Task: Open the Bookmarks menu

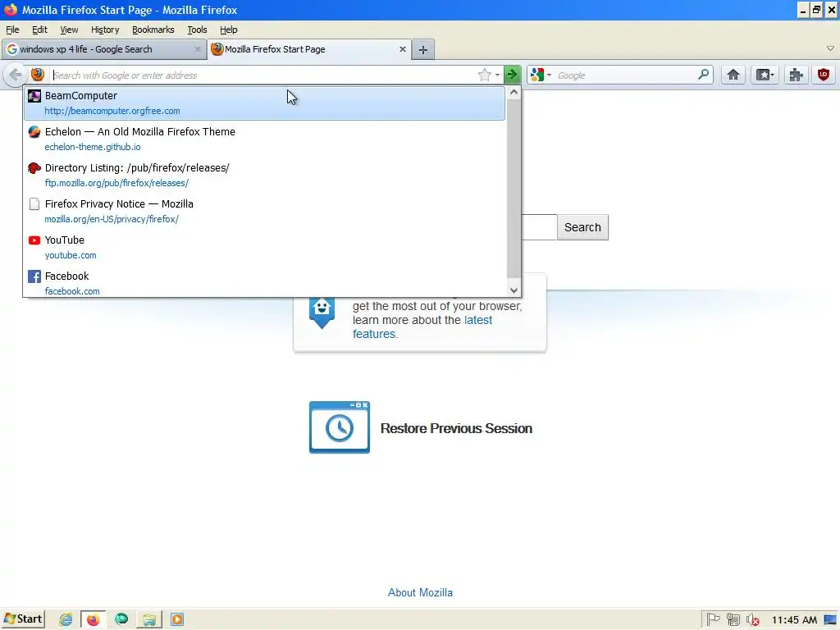Action: [x=153, y=30]
